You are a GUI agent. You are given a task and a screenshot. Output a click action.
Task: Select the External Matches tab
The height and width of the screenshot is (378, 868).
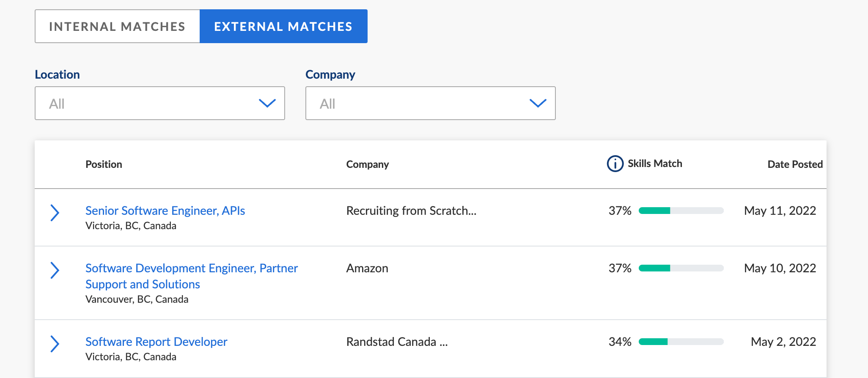point(283,26)
